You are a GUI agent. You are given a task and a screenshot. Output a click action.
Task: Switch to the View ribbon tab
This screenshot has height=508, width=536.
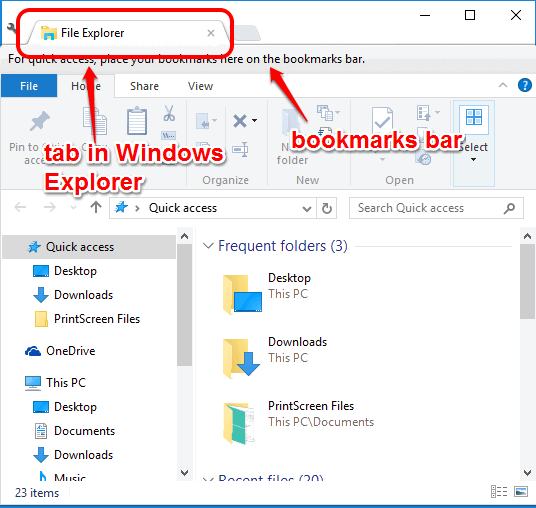pyautogui.click(x=200, y=86)
